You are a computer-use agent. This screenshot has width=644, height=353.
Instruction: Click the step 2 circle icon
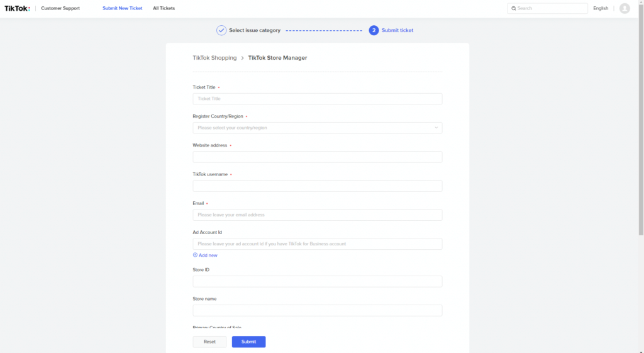tap(374, 30)
